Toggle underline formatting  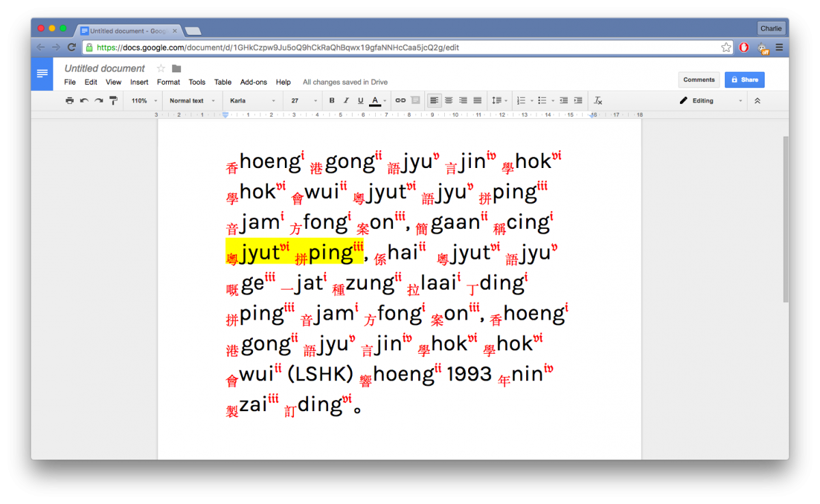(x=361, y=100)
